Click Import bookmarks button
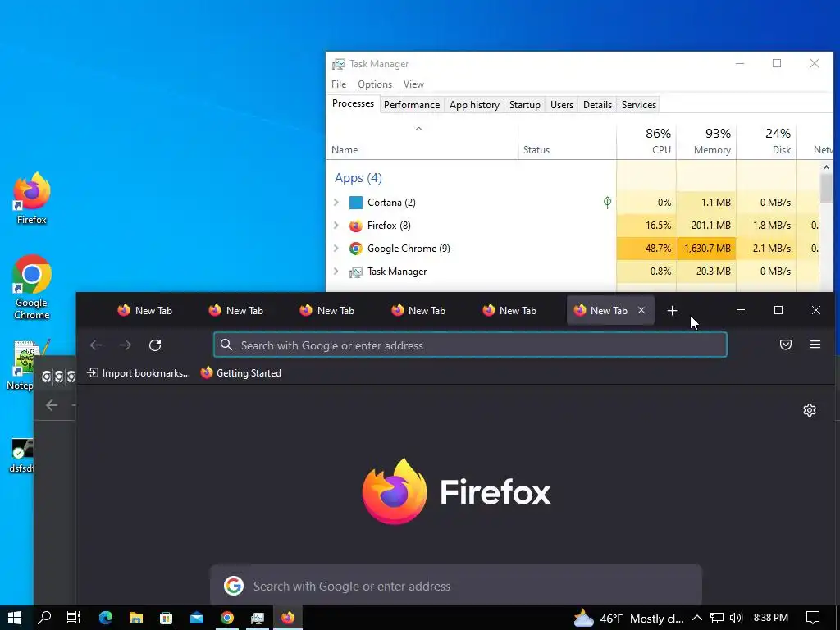840x630 pixels. coord(139,373)
